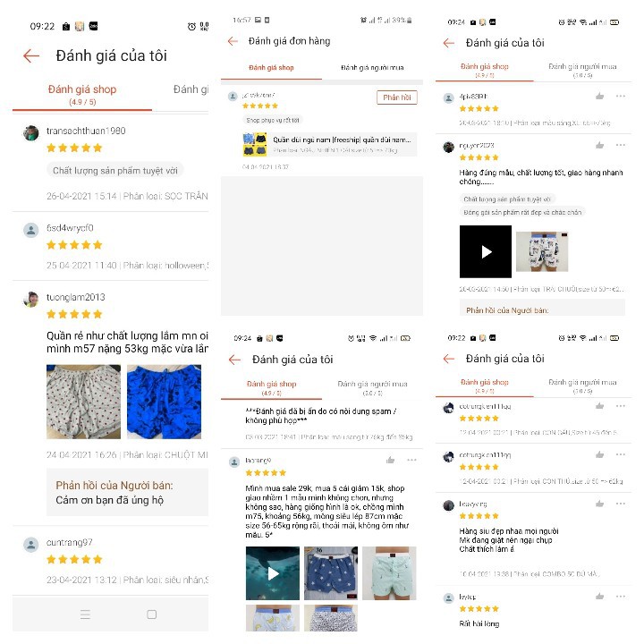This screenshot has width=644, height=644.
Task: Open the avatar of transachthuan1980
Action: coord(30,133)
